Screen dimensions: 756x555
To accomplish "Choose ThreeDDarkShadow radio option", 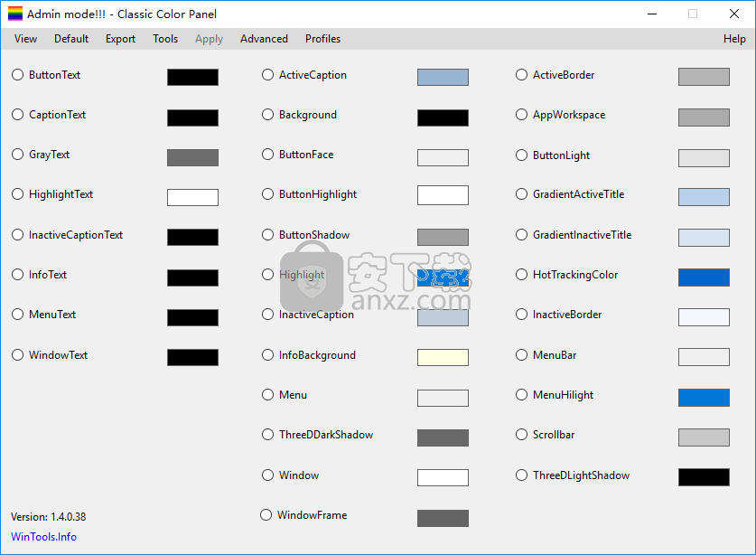I will (x=267, y=435).
